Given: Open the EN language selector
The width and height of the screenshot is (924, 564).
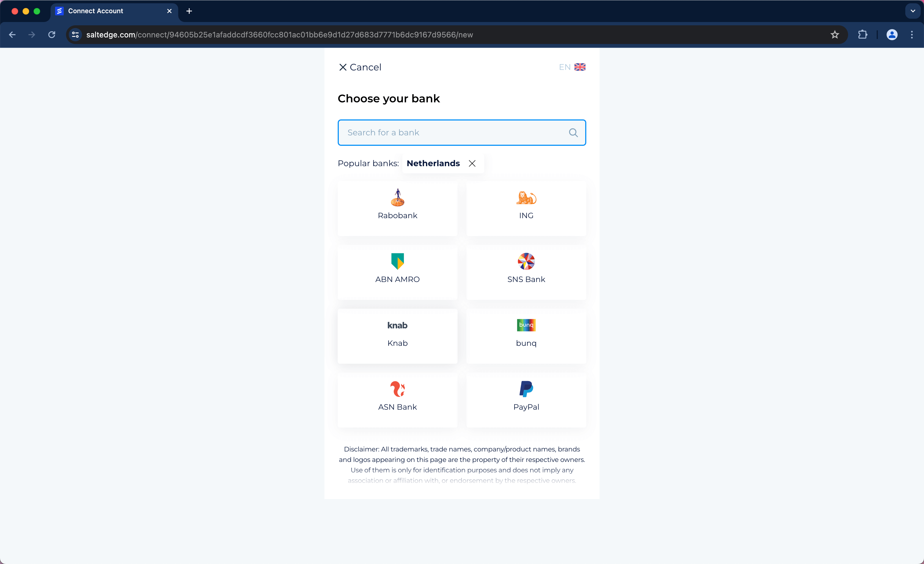Looking at the screenshot, I should pyautogui.click(x=572, y=67).
